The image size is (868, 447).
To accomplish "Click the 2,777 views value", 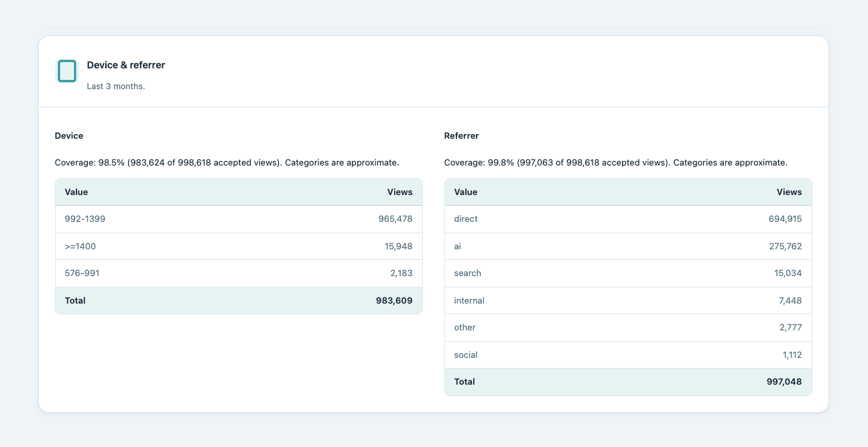I will tap(790, 327).
